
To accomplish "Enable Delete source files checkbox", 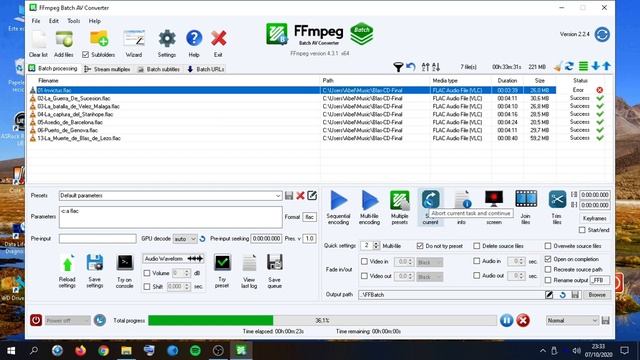I will (x=477, y=246).
